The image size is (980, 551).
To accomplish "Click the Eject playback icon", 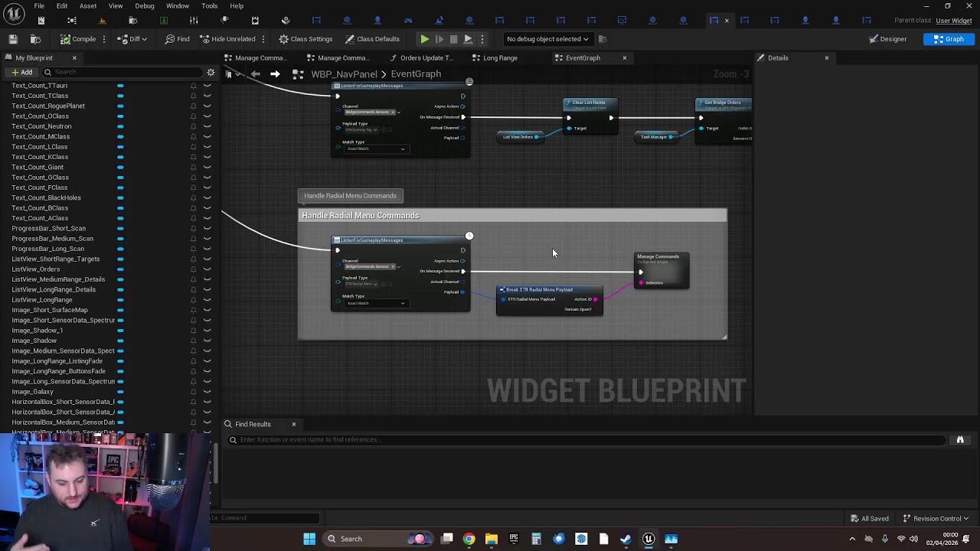I will [x=468, y=39].
